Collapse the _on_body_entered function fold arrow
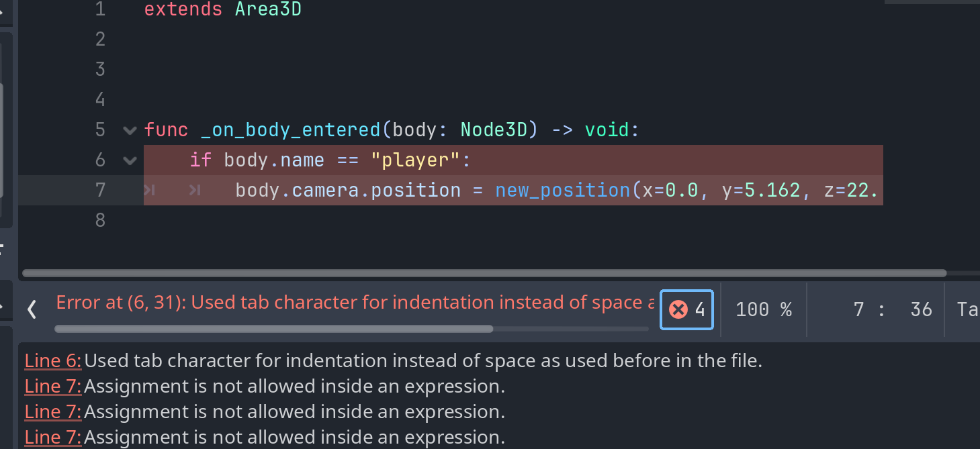 pyautogui.click(x=130, y=130)
